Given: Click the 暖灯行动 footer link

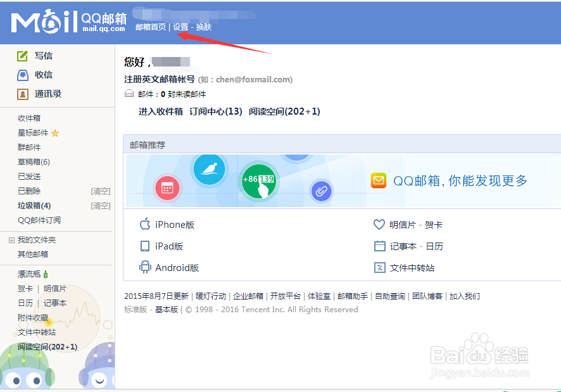Looking at the screenshot, I should (211, 296).
